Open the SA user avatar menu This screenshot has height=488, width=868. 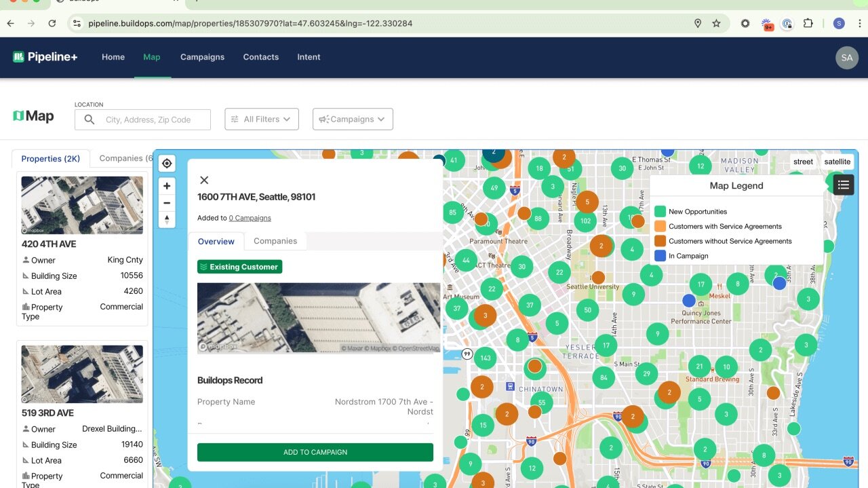click(847, 58)
